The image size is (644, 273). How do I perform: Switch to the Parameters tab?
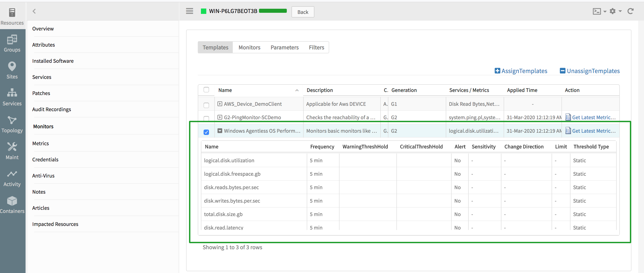[x=285, y=47]
